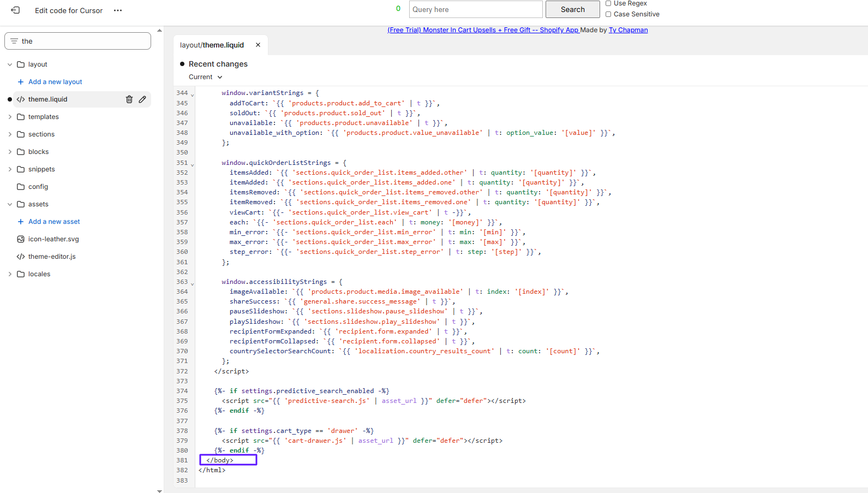The width and height of the screenshot is (868, 493).
Task: Expand the snippets folder chevron
Action: pos(10,169)
